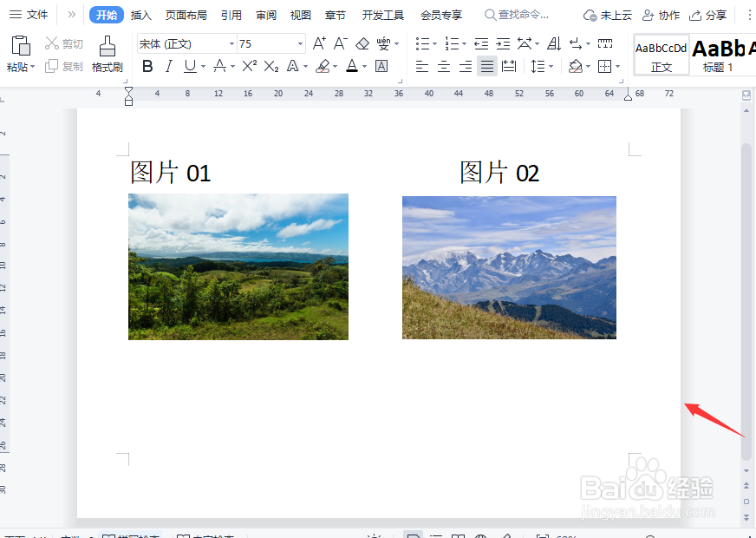756x538 pixels.
Task: Toggle Superscript formatting
Action: [x=250, y=66]
